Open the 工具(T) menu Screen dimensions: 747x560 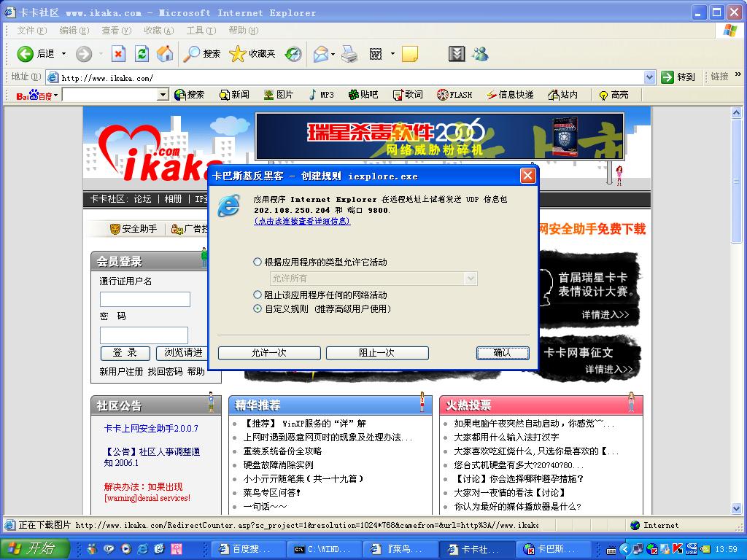pyautogui.click(x=201, y=31)
